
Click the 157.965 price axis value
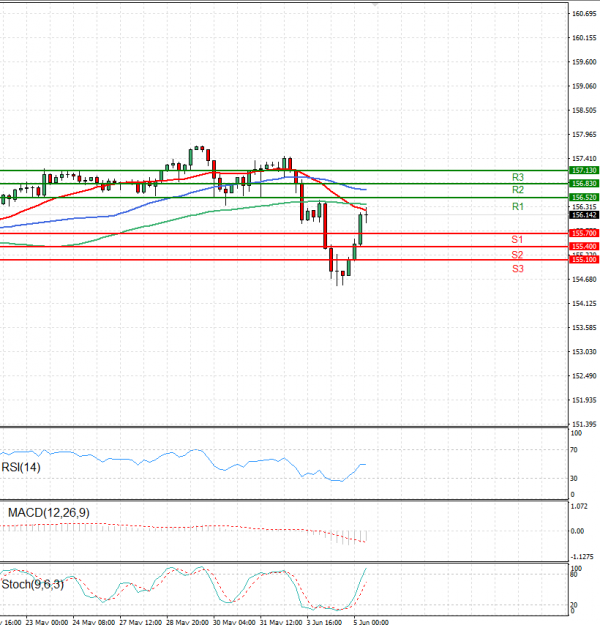pyautogui.click(x=584, y=135)
